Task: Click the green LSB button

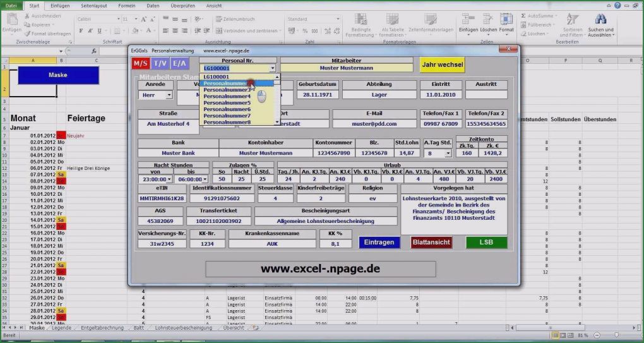Action: [x=486, y=243]
